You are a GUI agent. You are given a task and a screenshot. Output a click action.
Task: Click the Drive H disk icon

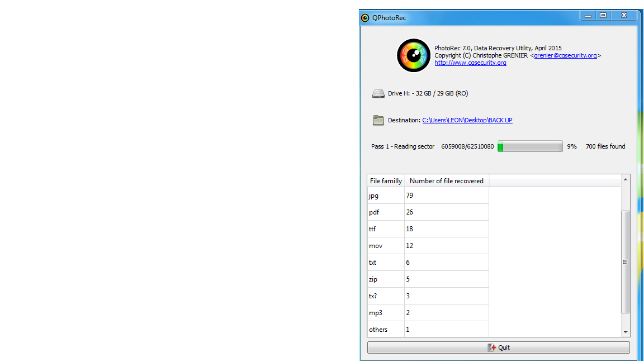click(378, 94)
